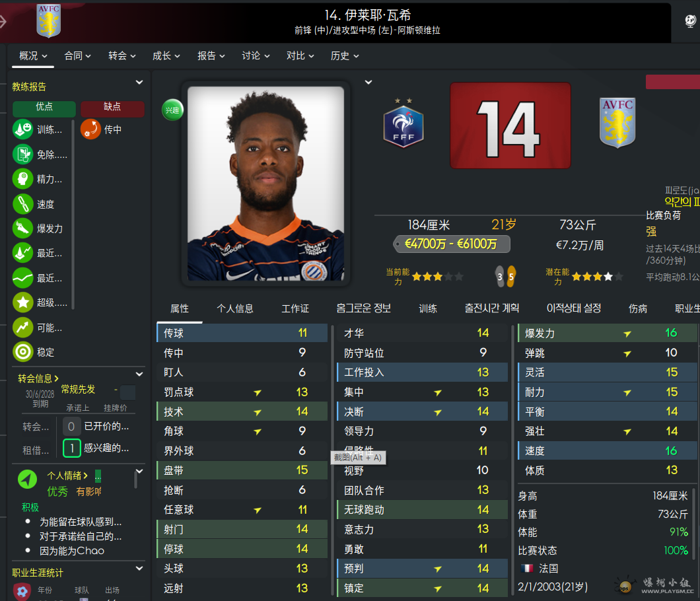Open the 转会信息 transfer info link
This screenshot has height=601, width=700.
point(38,378)
